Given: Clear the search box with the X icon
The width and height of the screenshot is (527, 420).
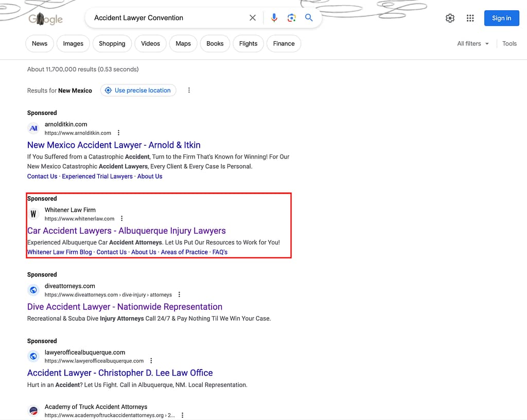Looking at the screenshot, I should pyautogui.click(x=252, y=18).
